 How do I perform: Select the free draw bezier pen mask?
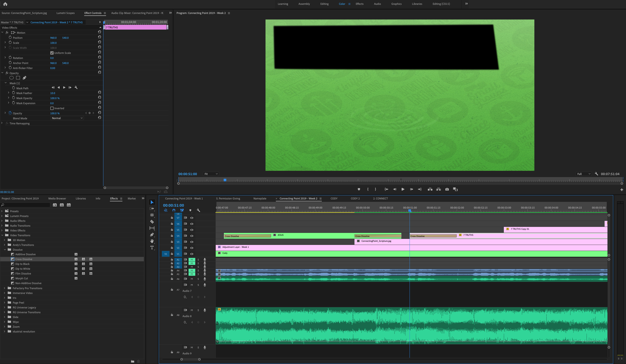pos(24,78)
